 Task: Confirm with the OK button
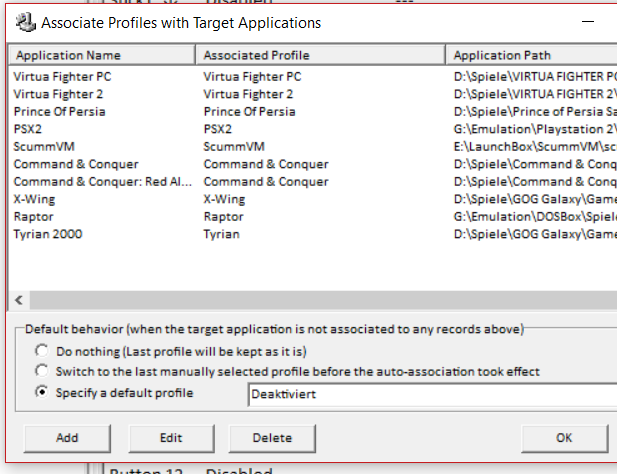click(564, 438)
